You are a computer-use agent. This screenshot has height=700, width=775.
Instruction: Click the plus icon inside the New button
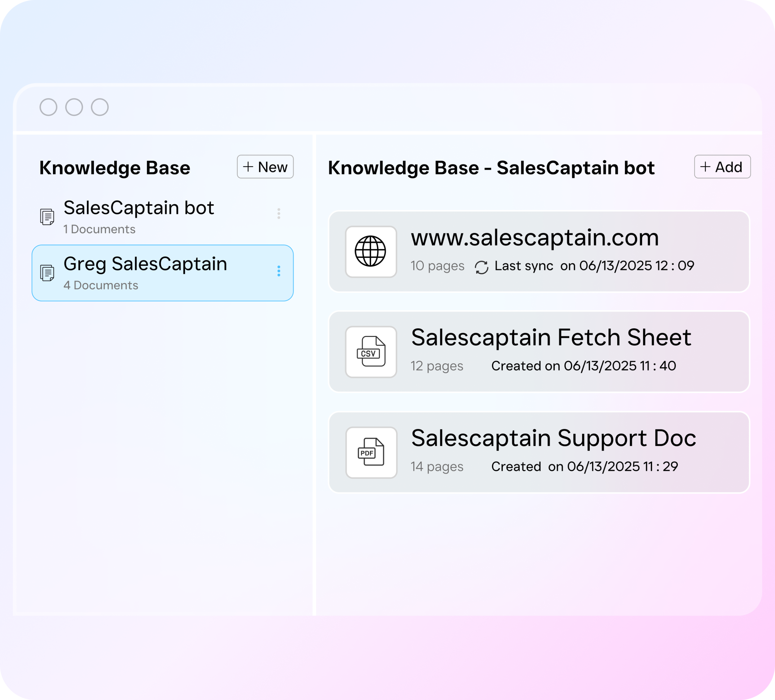point(248,167)
